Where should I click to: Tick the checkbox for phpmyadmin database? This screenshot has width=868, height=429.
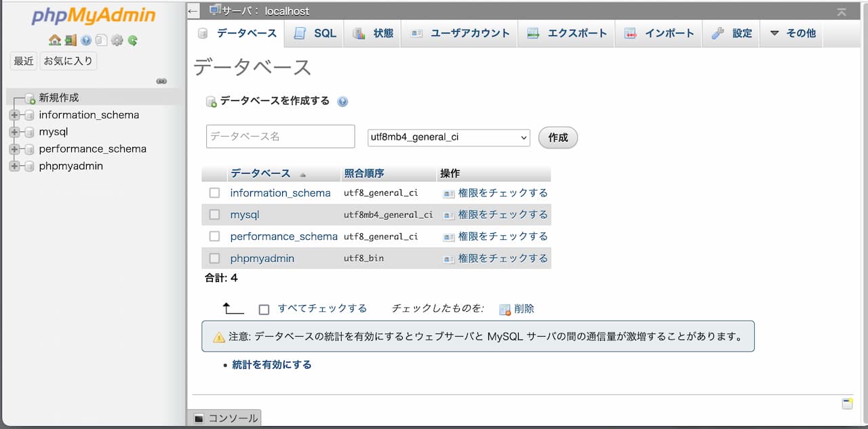pyautogui.click(x=215, y=258)
